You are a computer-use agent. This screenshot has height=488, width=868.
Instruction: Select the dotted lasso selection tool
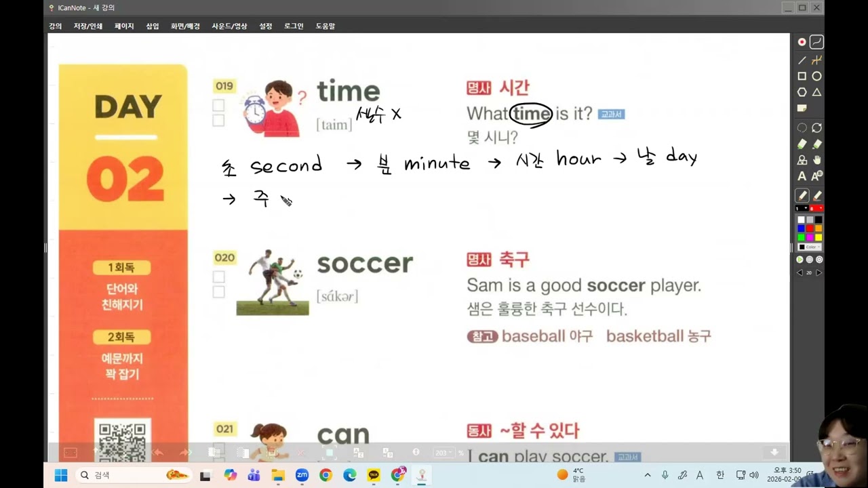click(x=802, y=128)
